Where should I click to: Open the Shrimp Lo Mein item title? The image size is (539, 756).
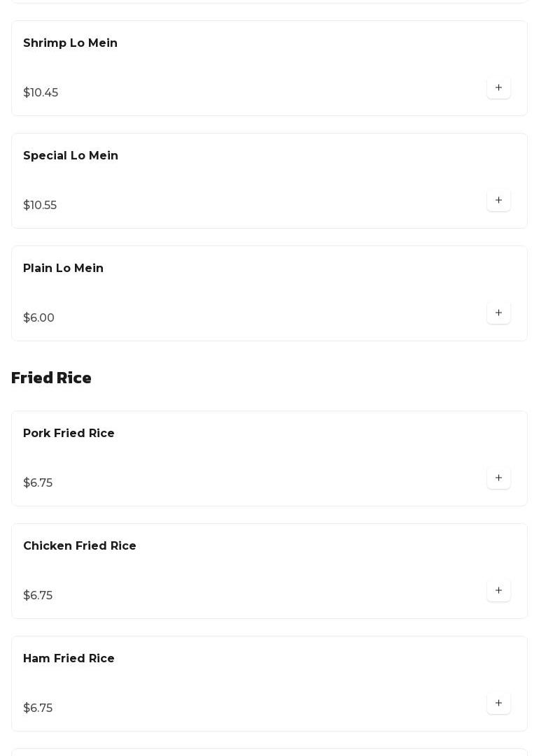click(70, 43)
